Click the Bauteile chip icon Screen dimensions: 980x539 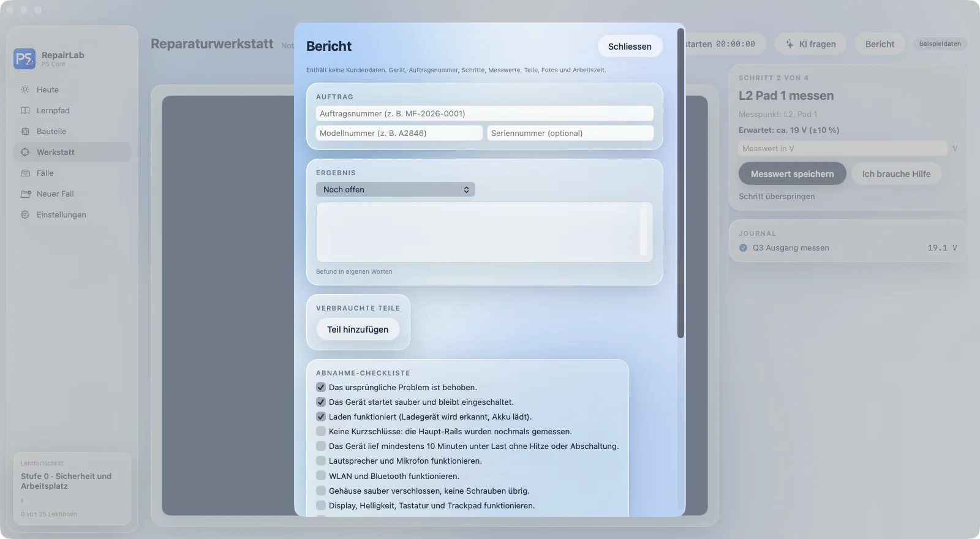tap(25, 131)
